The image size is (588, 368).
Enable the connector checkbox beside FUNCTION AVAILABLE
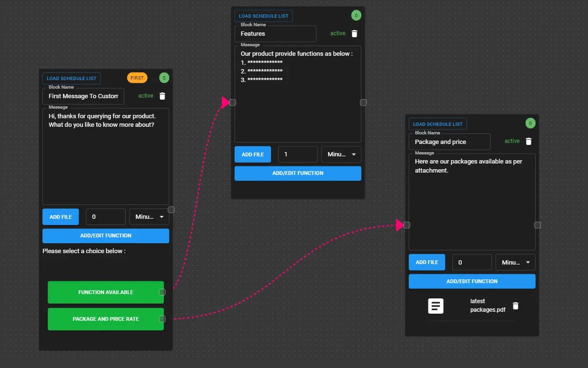pos(162,293)
